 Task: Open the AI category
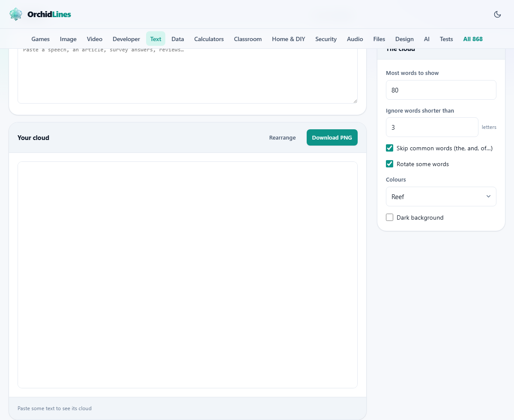pyautogui.click(x=427, y=39)
